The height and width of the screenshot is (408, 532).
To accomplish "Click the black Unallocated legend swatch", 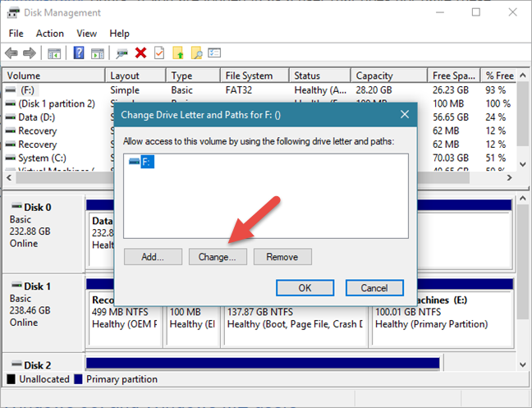I will pos(11,379).
